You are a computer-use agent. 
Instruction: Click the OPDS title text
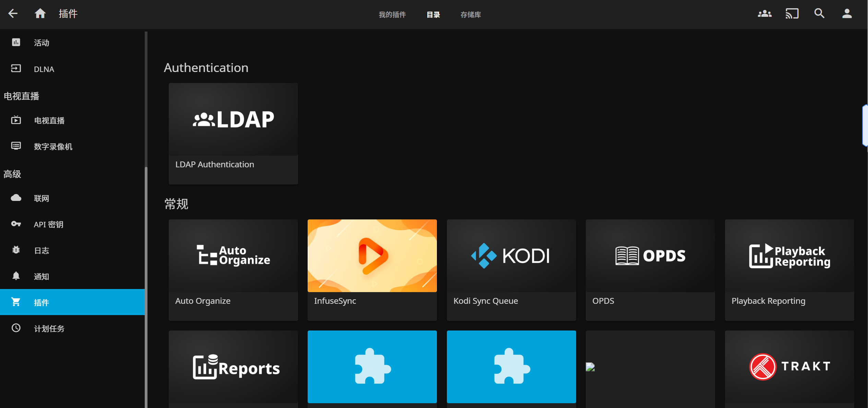coord(603,301)
